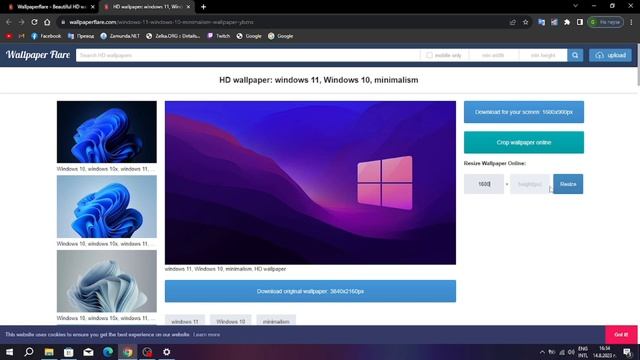Open Windows taskbar search
The height and width of the screenshot is (360, 640).
coord(29,352)
